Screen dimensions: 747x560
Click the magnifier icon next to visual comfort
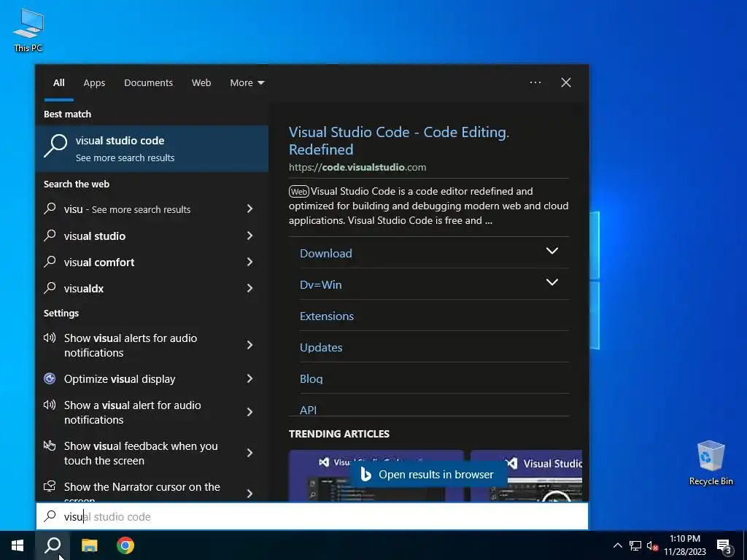50,262
